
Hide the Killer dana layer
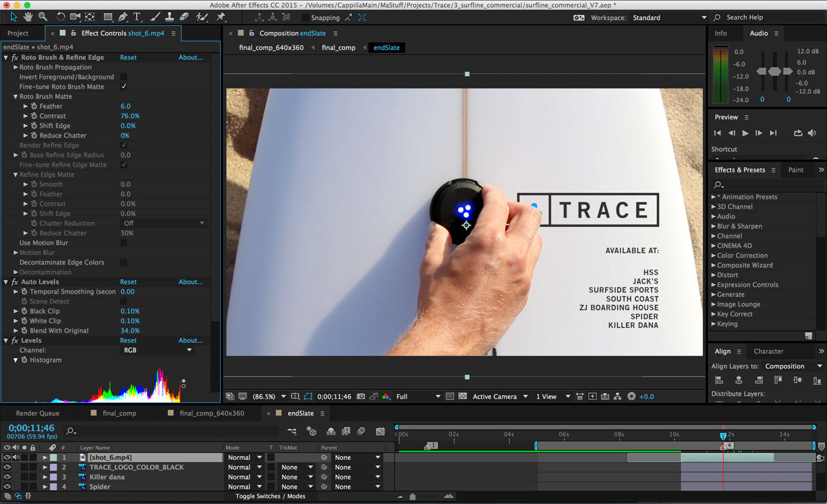pos(7,477)
